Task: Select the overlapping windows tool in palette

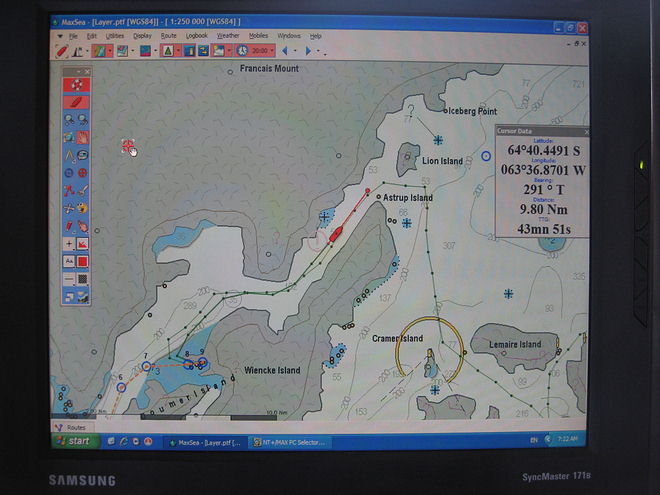Action: coord(69,297)
